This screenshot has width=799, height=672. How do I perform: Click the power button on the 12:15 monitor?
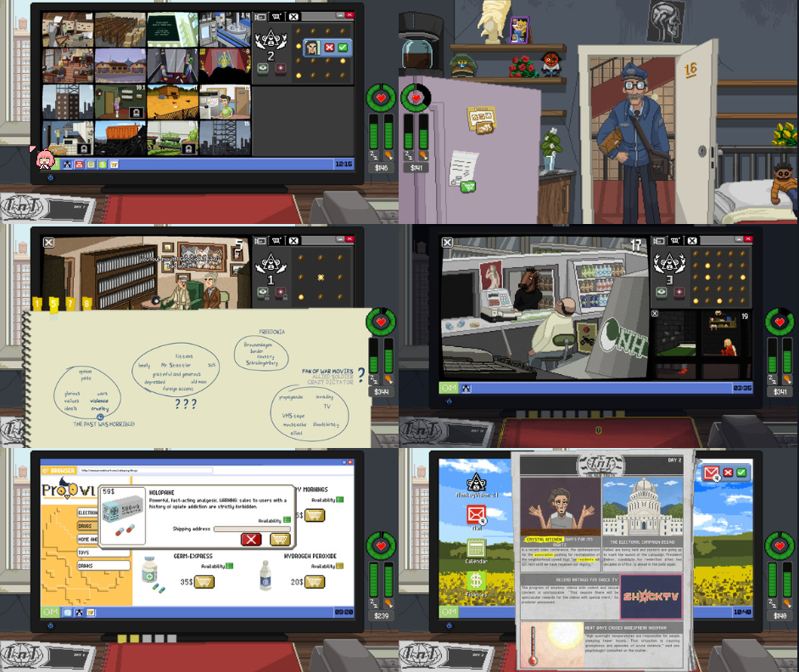coord(50,177)
